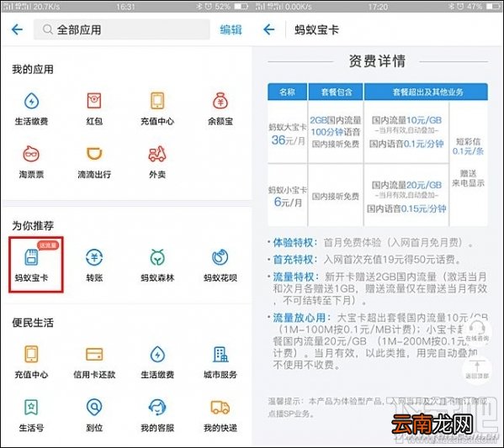Open the 我的快递 app

[x=220, y=415]
